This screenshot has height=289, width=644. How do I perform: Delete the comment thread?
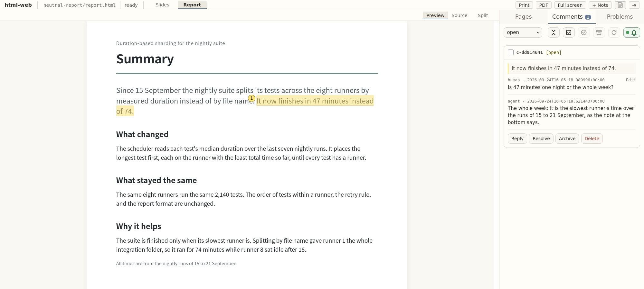(x=592, y=139)
